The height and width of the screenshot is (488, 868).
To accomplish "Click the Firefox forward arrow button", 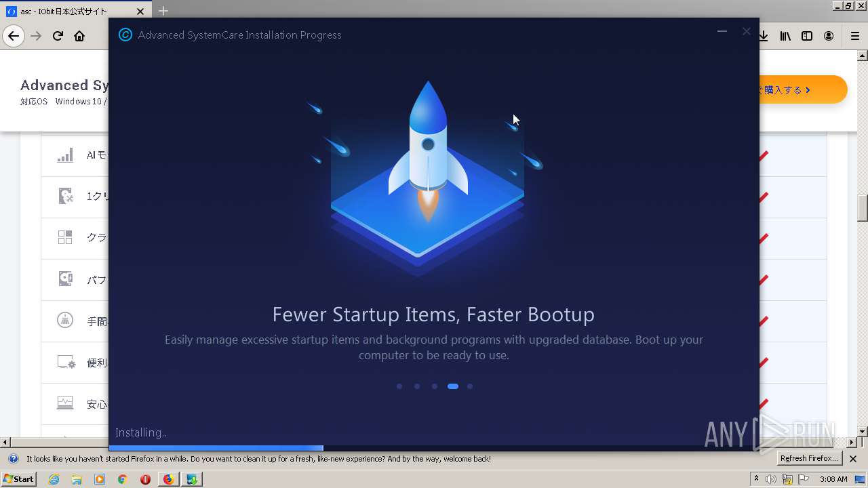I will click(x=36, y=36).
